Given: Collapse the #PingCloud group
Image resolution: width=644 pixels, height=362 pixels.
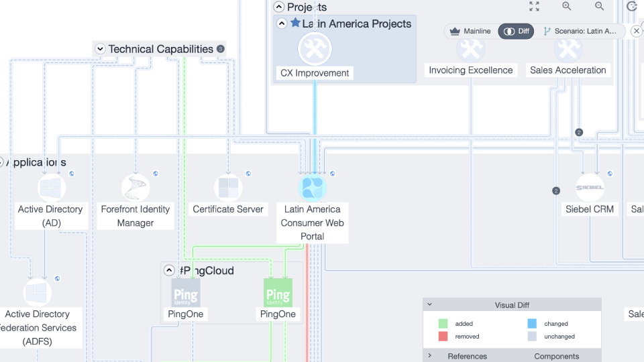Looking at the screenshot, I should [169, 270].
